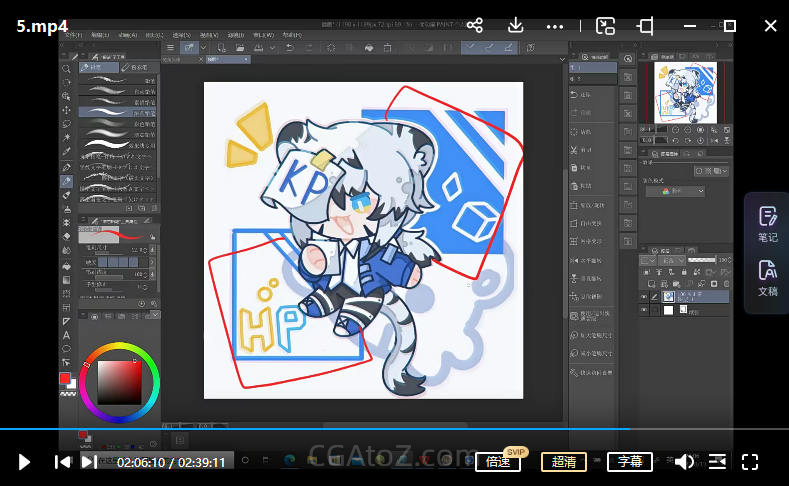The height and width of the screenshot is (486, 789).
Task: Open the three-dot more options menu
Action: (556, 25)
